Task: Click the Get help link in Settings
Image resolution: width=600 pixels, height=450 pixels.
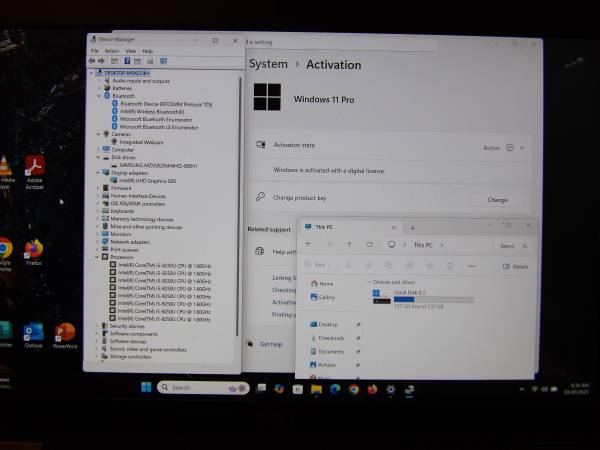Action: point(271,344)
